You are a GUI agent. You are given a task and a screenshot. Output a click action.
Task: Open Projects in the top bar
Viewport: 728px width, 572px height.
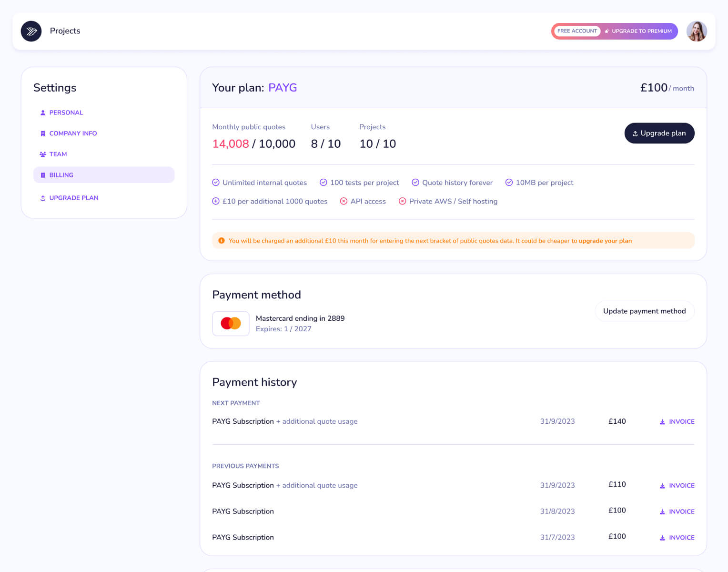tap(65, 31)
